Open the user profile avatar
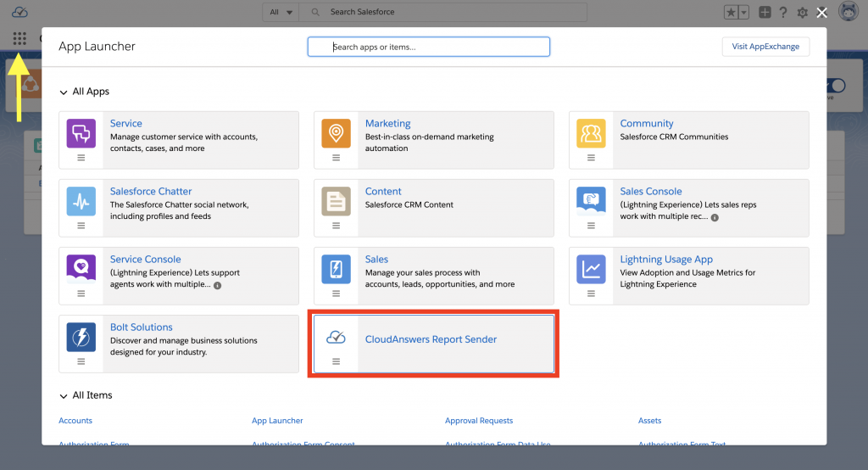The width and height of the screenshot is (868, 470). 848,11
